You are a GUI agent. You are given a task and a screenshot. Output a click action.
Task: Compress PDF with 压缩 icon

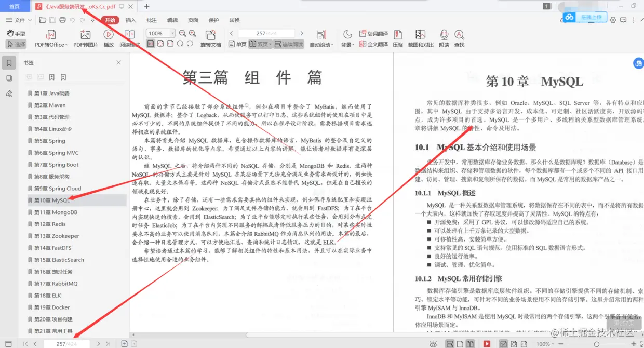[398, 39]
